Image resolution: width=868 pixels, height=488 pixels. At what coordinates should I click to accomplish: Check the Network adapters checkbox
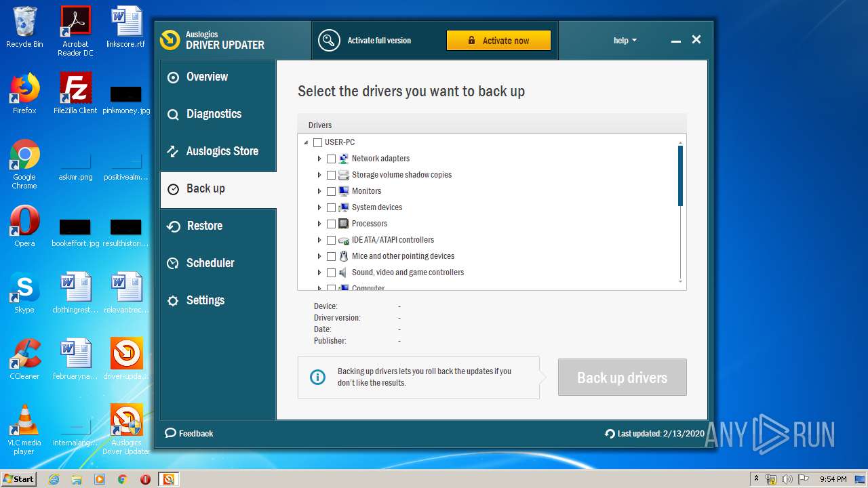pos(331,159)
